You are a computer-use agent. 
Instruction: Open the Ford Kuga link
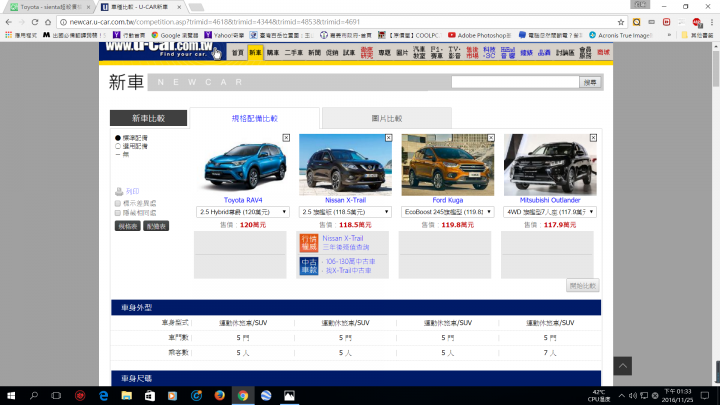(448, 200)
